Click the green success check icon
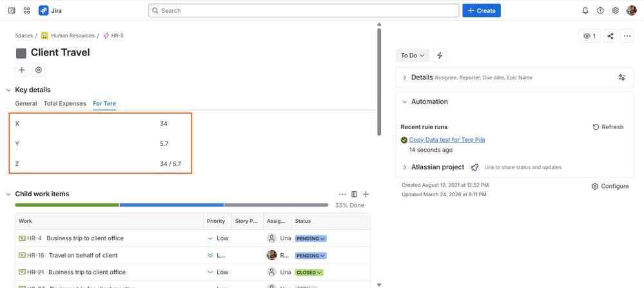This screenshot has width=644, height=288. click(x=404, y=140)
